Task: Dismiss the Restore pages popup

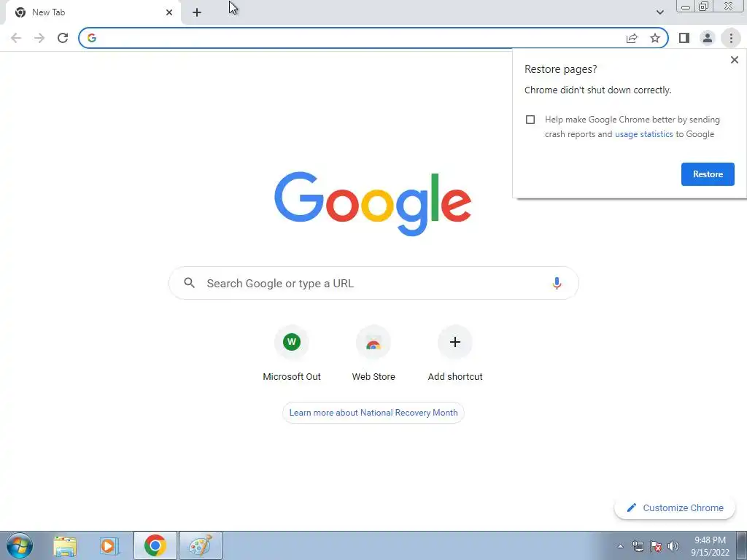Action: pyautogui.click(x=734, y=60)
